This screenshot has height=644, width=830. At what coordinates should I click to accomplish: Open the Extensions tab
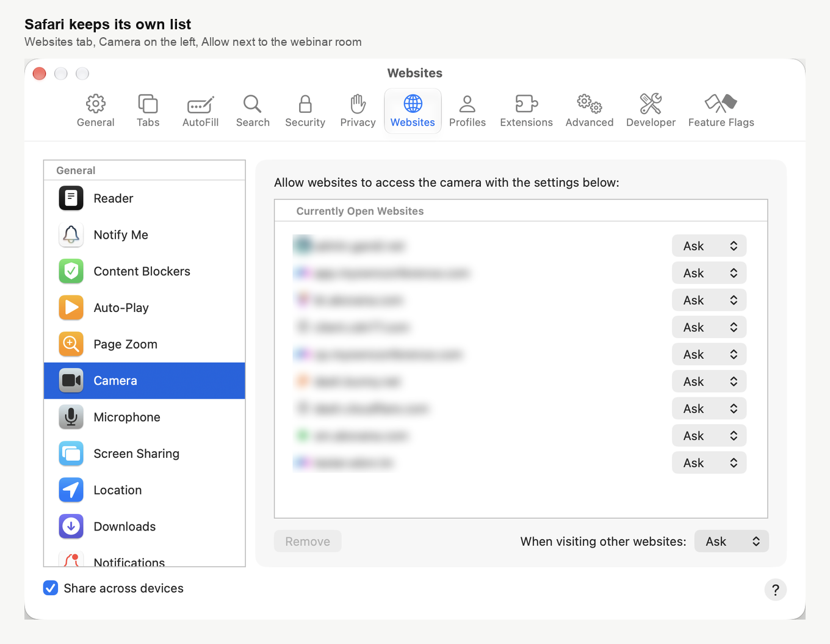526,110
